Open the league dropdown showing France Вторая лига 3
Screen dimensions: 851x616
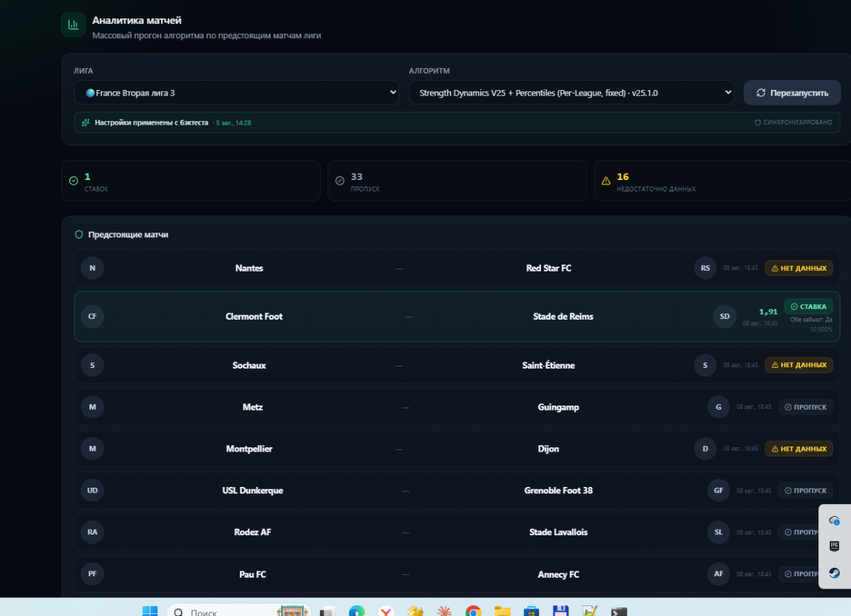tap(236, 92)
